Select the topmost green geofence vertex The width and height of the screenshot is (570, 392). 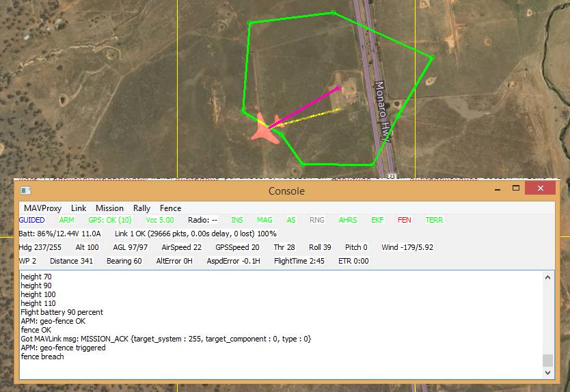pos(333,12)
